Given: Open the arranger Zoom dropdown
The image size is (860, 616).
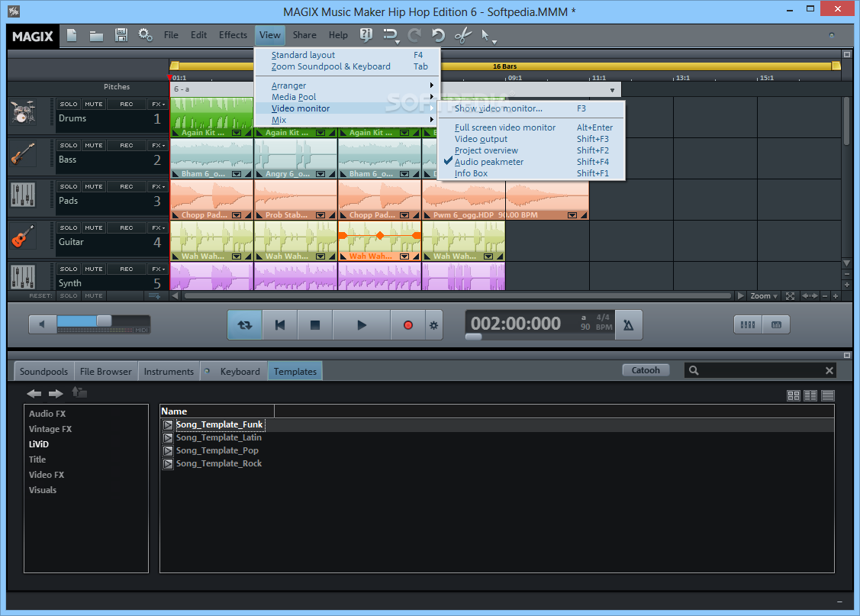Looking at the screenshot, I should tap(763, 295).
